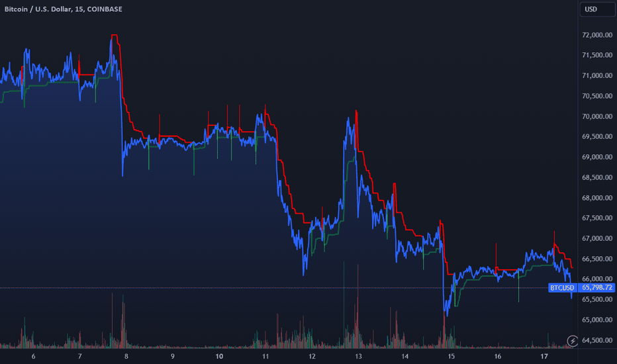This screenshot has width=617, height=364.
Task: Click the 72,000.00 price axis label
Action: [x=597, y=35]
